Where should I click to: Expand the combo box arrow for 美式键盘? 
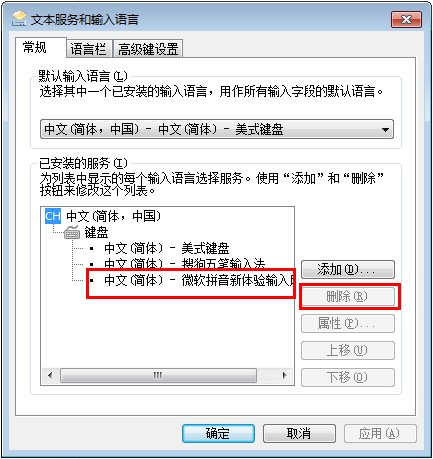[x=385, y=129]
